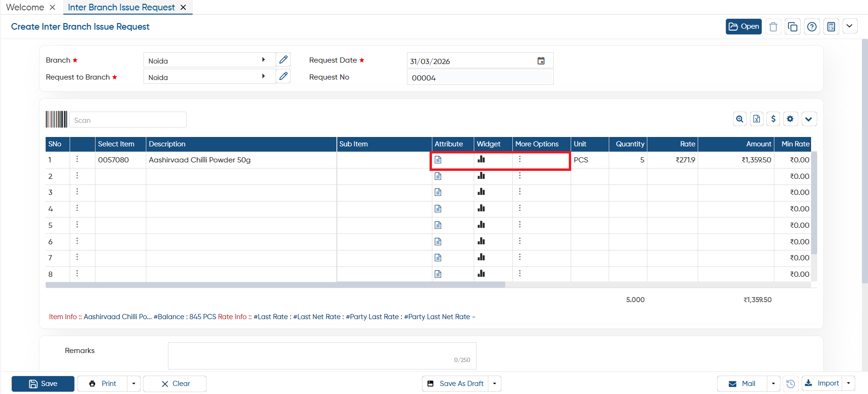868x394 pixels.
Task: Open row menu dots beside SNo 1
Action: pos(77,159)
